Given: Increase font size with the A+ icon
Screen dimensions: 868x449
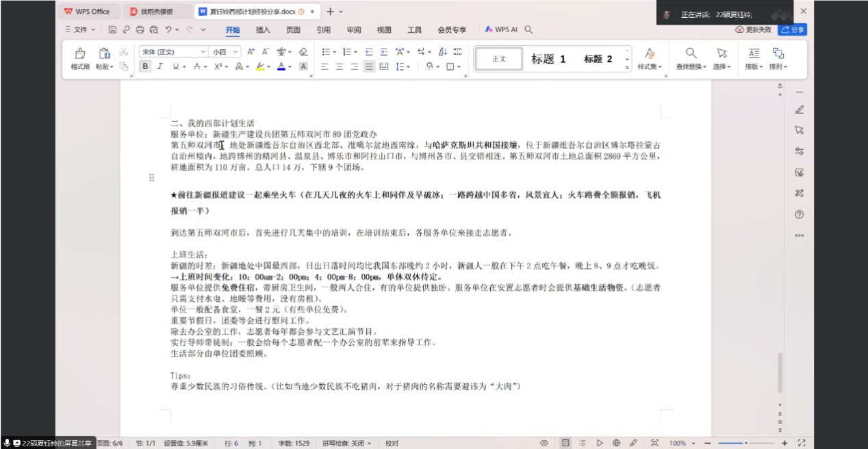Looking at the screenshot, I should click(x=251, y=52).
